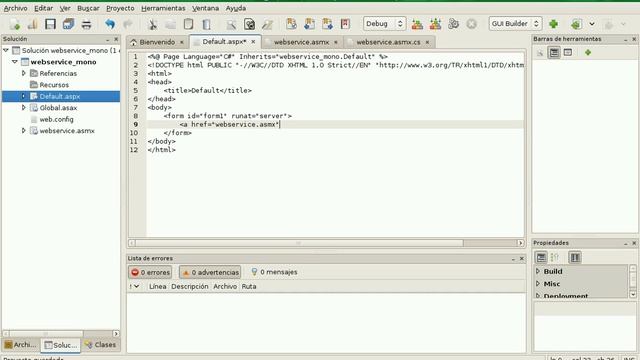640x360 pixels.
Task: Save the file with the floppy icon
Action: pyautogui.click(x=51, y=24)
